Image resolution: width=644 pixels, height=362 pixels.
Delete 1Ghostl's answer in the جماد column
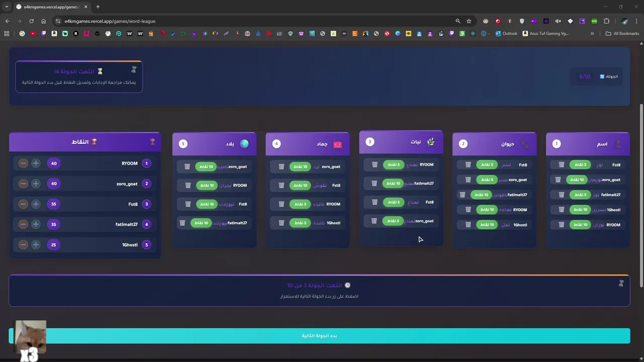(281, 223)
